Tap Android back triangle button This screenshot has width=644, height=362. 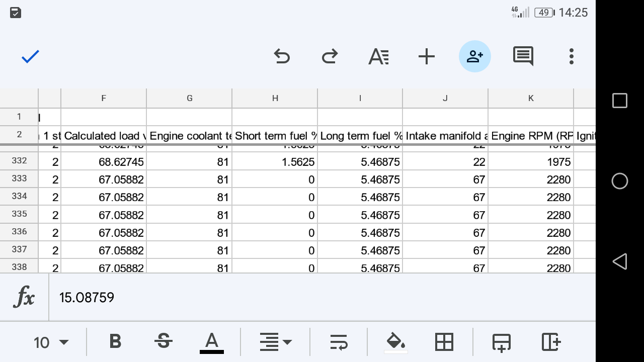pos(620,261)
